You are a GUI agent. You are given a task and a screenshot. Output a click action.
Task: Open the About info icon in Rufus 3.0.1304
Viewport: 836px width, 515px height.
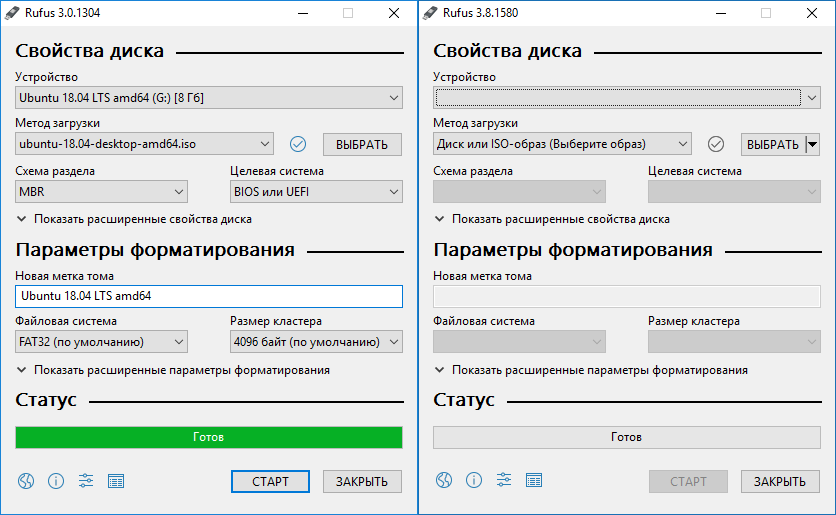click(x=56, y=481)
